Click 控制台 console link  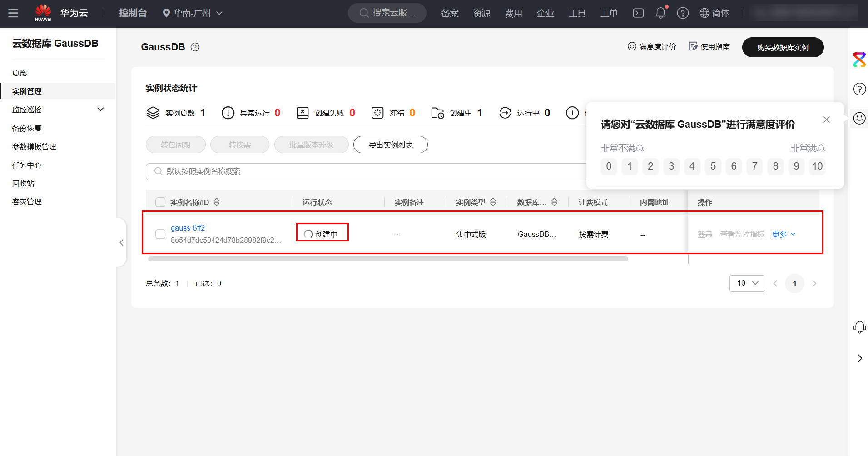133,13
